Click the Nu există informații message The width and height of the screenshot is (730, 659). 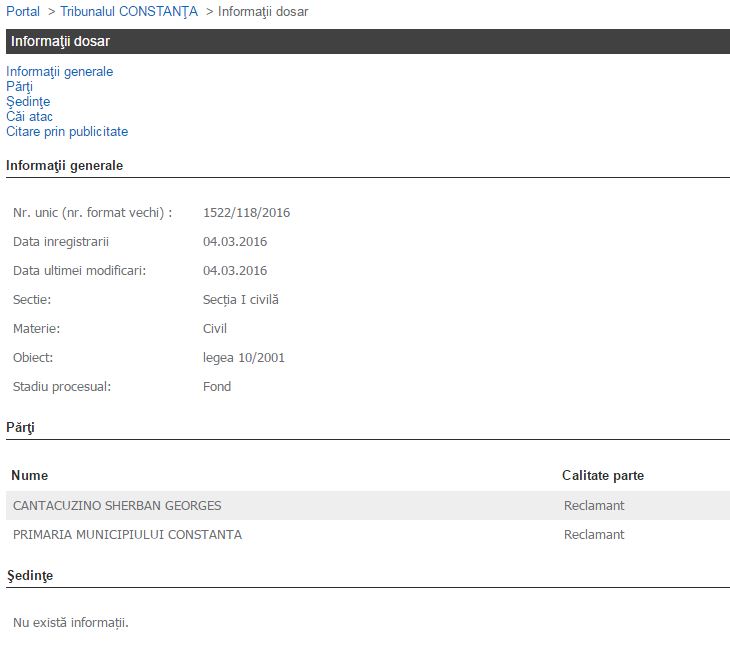click(71, 624)
